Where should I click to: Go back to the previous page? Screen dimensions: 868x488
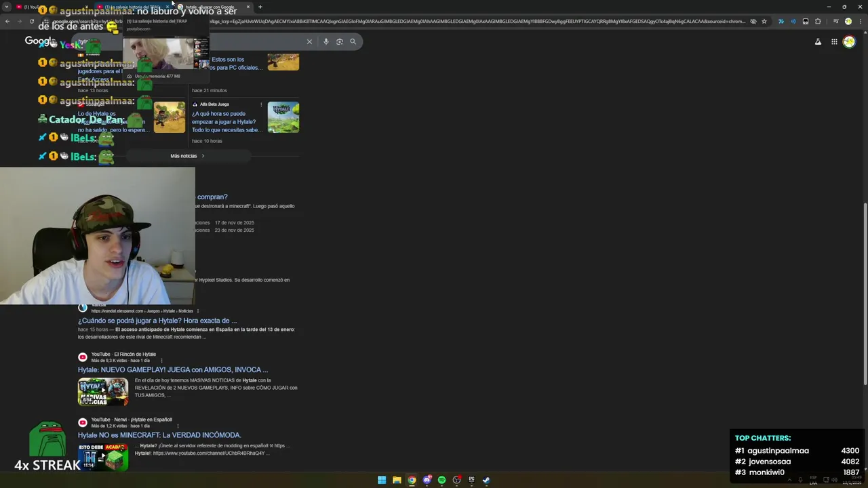(7, 21)
